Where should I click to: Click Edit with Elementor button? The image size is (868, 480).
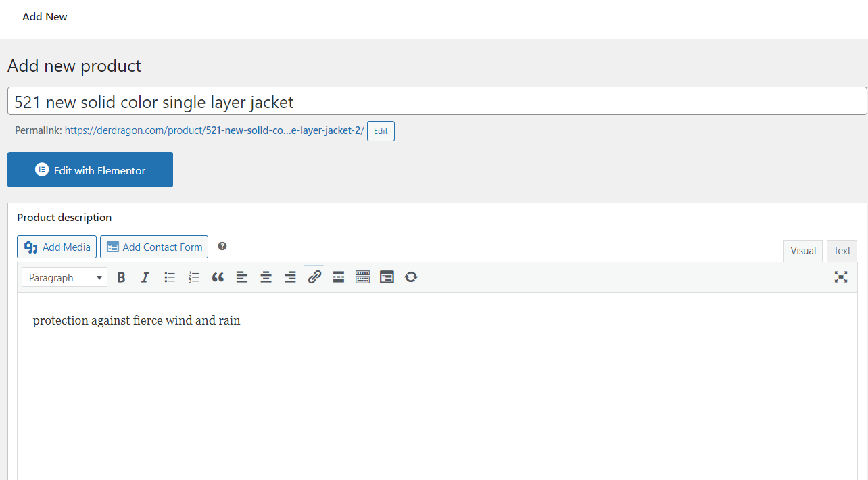pos(90,170)
